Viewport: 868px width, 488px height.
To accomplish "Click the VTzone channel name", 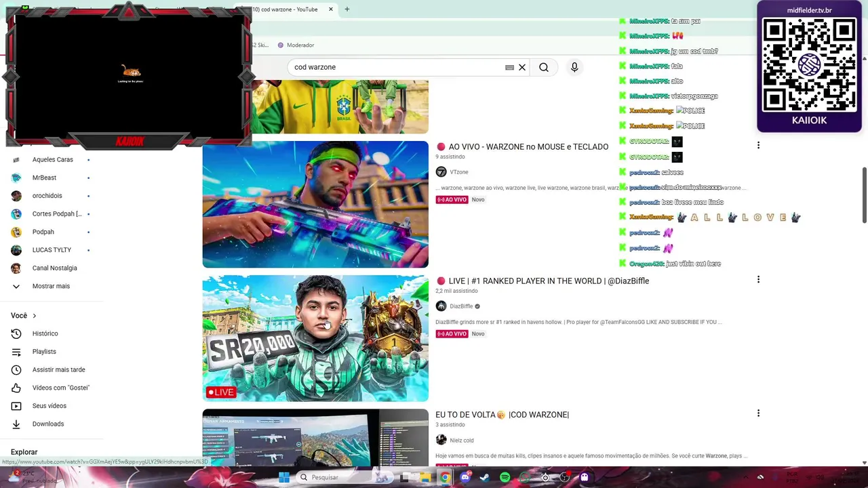I will 459,172.
